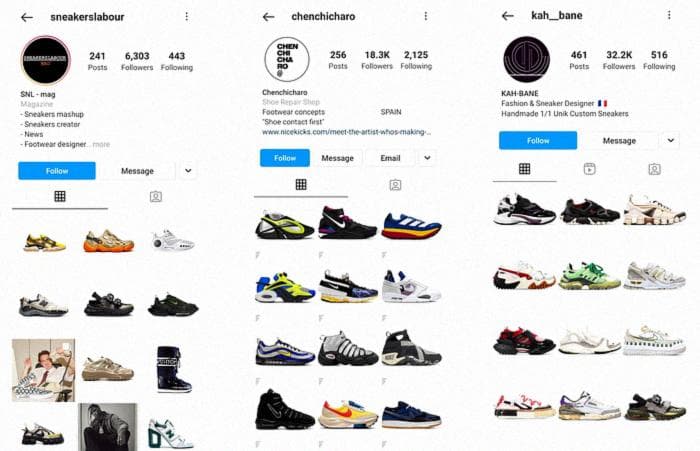Expand sneakerslabour bio with more
This screenshot has width=700, height=451.
[x=101, y=144]
